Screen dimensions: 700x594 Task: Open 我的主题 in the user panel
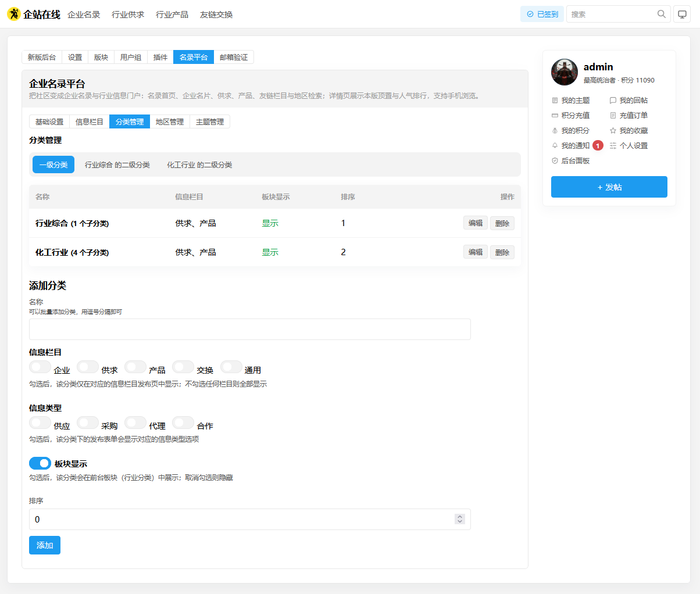pyautogui.click(x=571, y=101)
